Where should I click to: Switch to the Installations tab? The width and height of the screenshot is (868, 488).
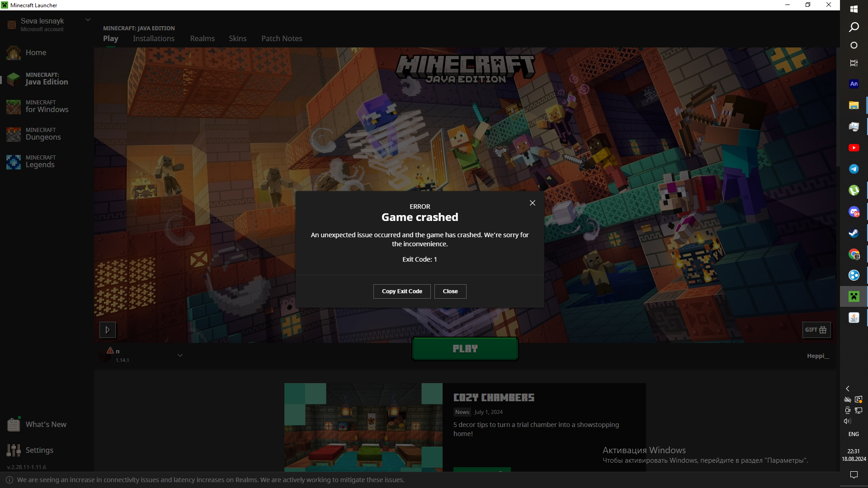pos(154,38)
